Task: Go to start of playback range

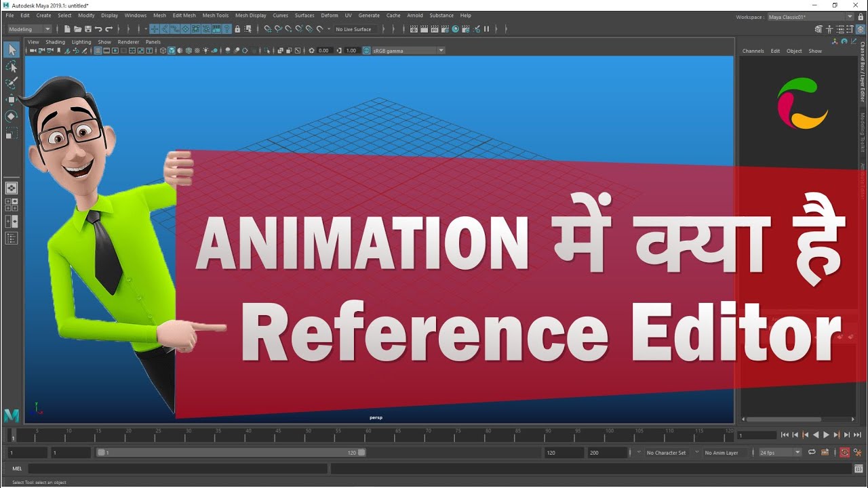Action: pyautogui.click(x=785, y=435)
